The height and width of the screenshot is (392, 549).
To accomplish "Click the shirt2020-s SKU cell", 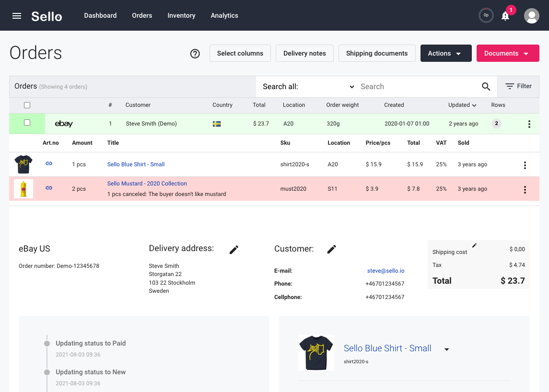I will click(x=295, y=164).
